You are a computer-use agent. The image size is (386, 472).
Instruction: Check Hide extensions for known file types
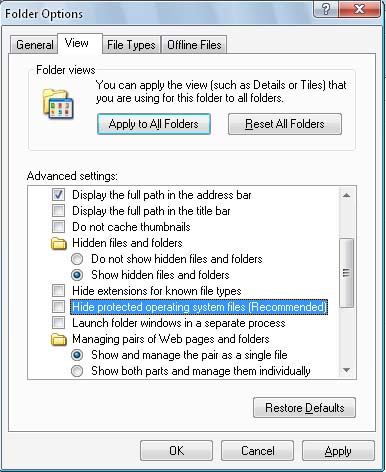(x=58, y=291)
